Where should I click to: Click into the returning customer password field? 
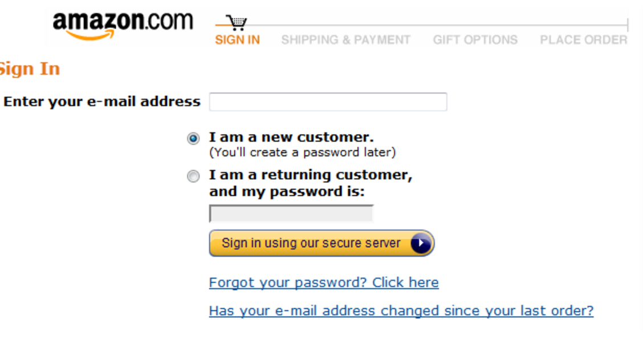tap(291, 214)
